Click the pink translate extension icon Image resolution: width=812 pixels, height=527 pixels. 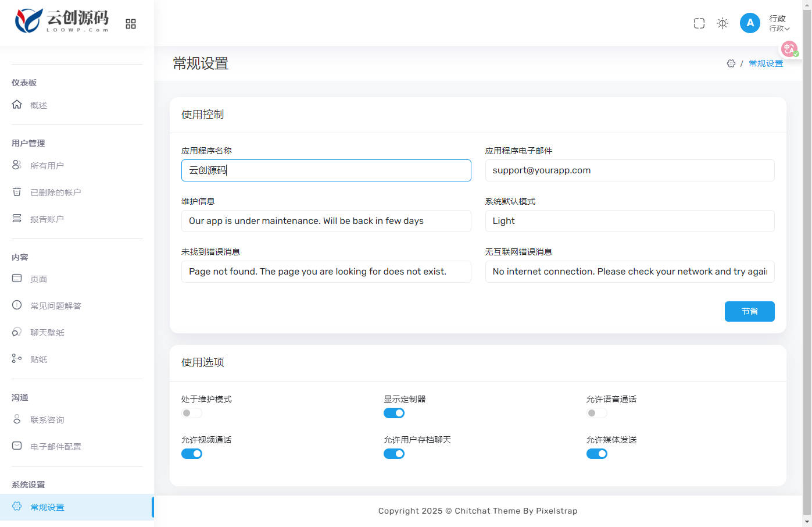789,49
